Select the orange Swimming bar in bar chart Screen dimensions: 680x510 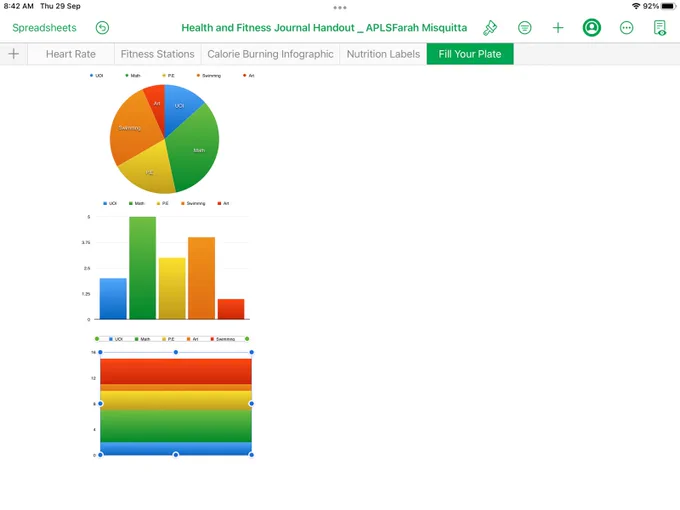pyautogui.click(x=202, y=278)
